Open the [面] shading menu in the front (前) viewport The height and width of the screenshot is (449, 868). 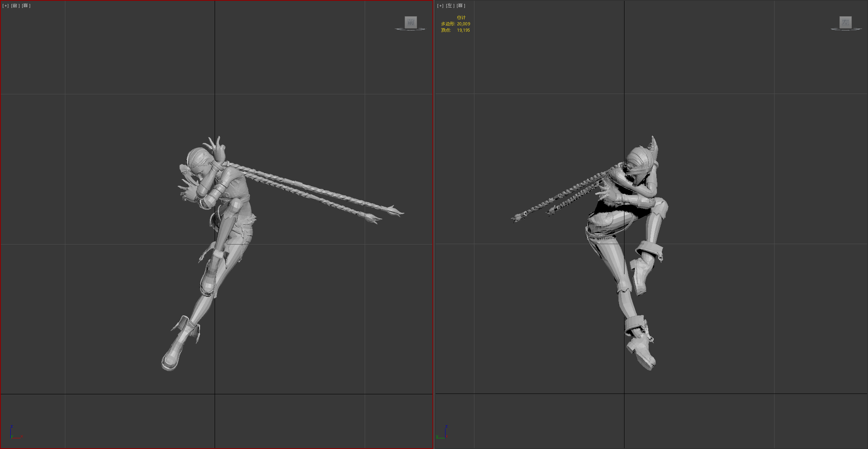(26, 6)
